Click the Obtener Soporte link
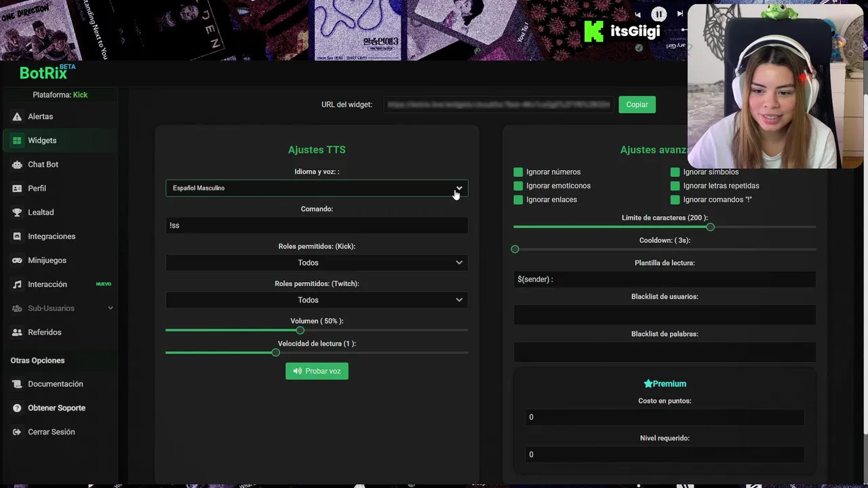Screen dimensions: 868x488 point(60,408)
